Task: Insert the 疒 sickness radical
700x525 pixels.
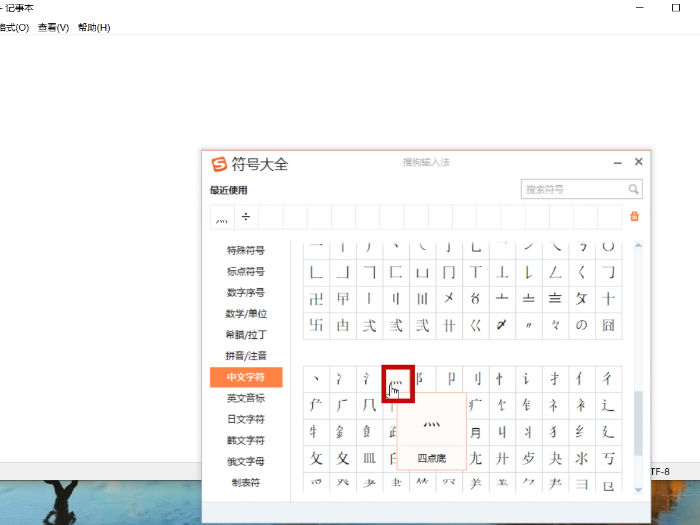Action: (x=476, y=405)
